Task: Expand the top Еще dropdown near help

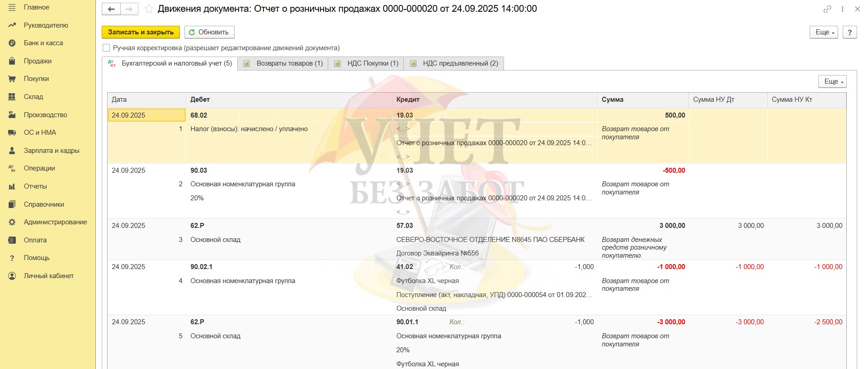Action: pos(825,32)
